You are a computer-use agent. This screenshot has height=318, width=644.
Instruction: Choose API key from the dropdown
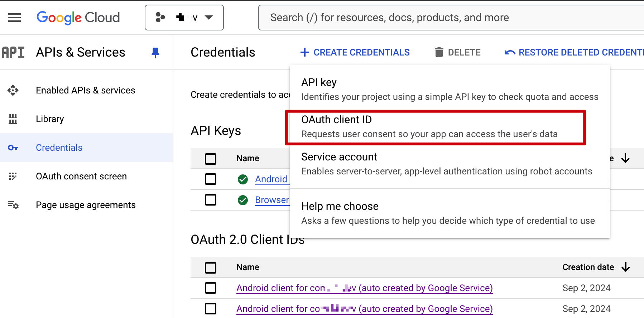(450, 90)
